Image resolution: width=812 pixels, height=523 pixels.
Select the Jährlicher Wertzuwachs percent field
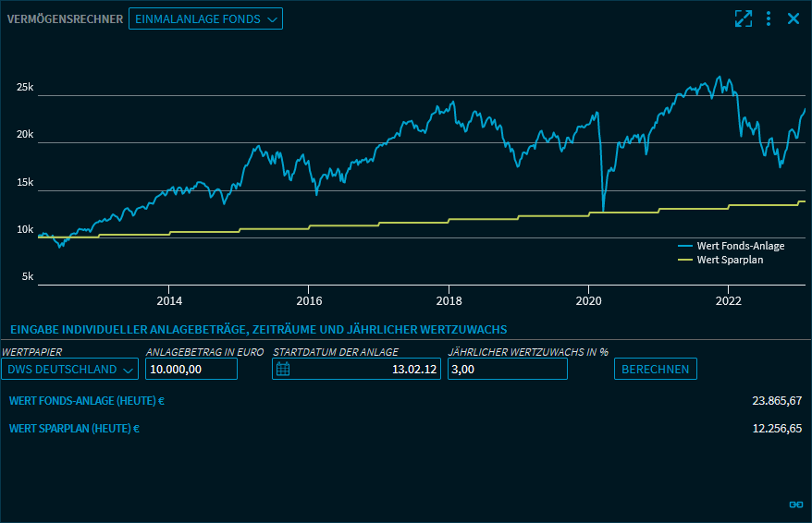pos(506,370)
